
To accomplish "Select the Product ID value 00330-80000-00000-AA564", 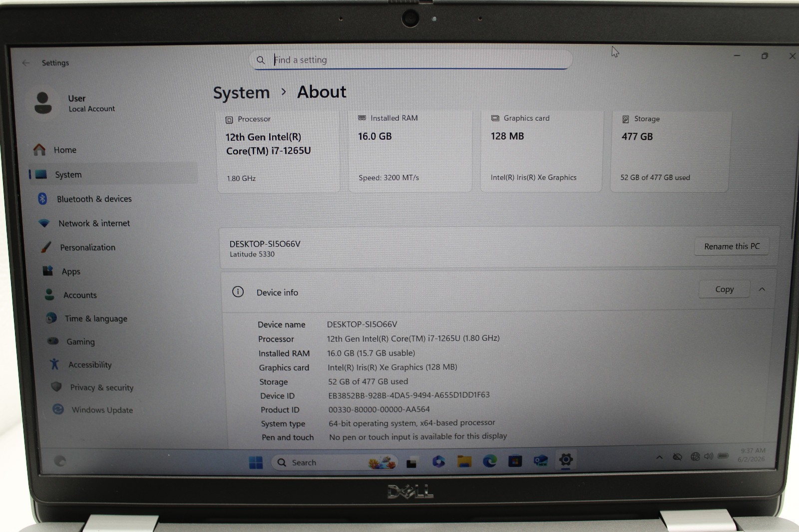I will click(x=379, y=409).
